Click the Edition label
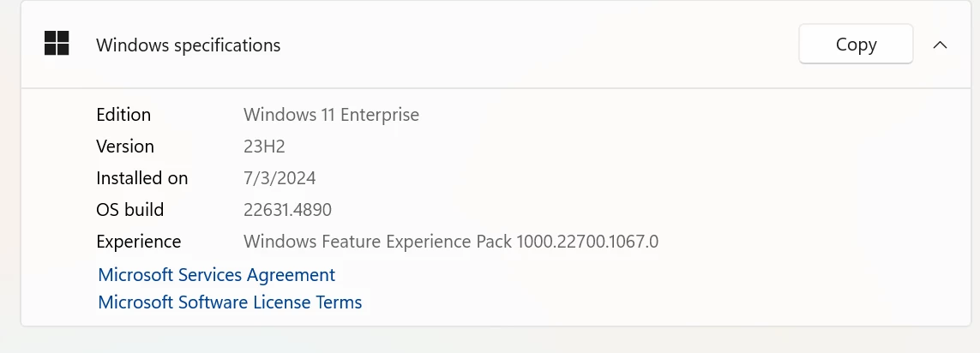The image size is (980, 353). (123, 115)
